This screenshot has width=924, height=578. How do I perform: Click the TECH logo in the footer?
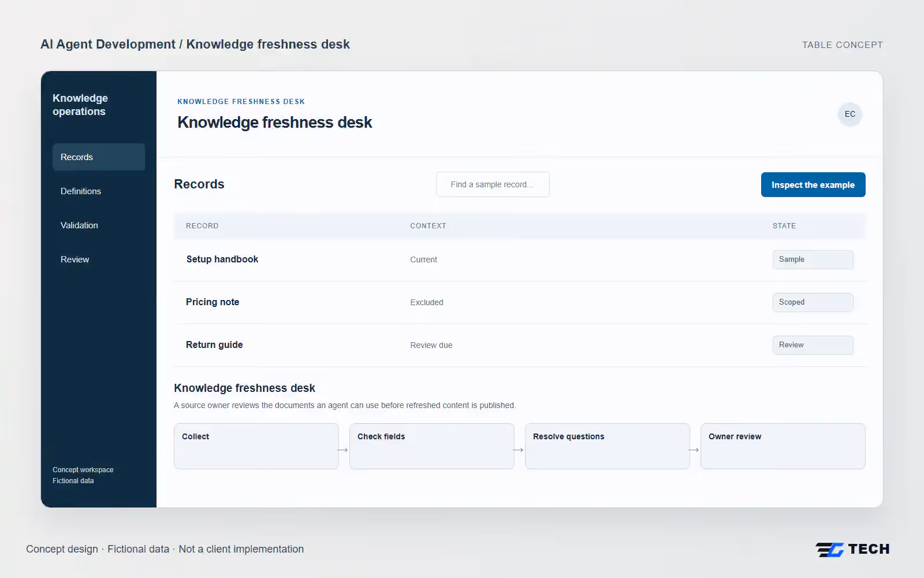click(852, 549)
